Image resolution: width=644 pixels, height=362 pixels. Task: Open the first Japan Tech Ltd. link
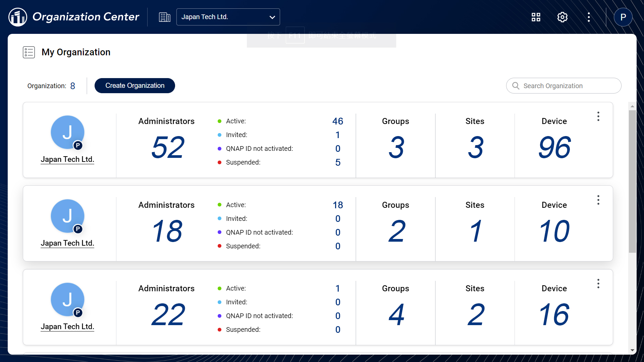[x=67, y=160]
